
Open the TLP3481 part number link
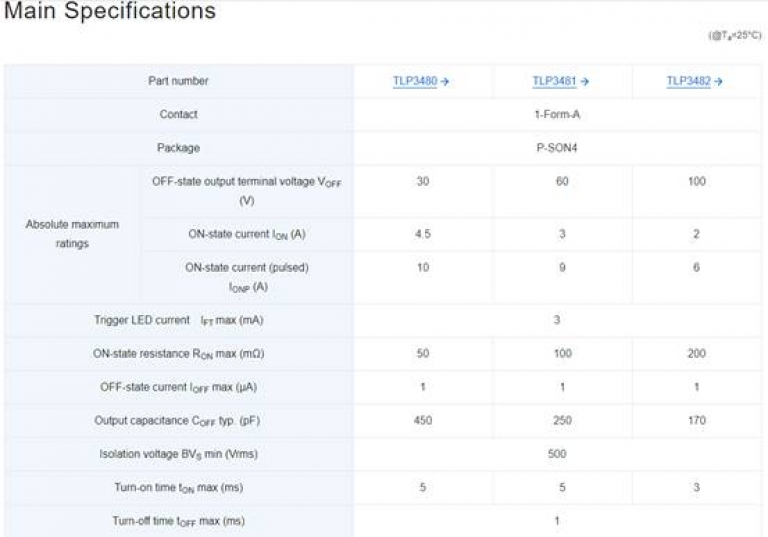click(x=554, y=81)
